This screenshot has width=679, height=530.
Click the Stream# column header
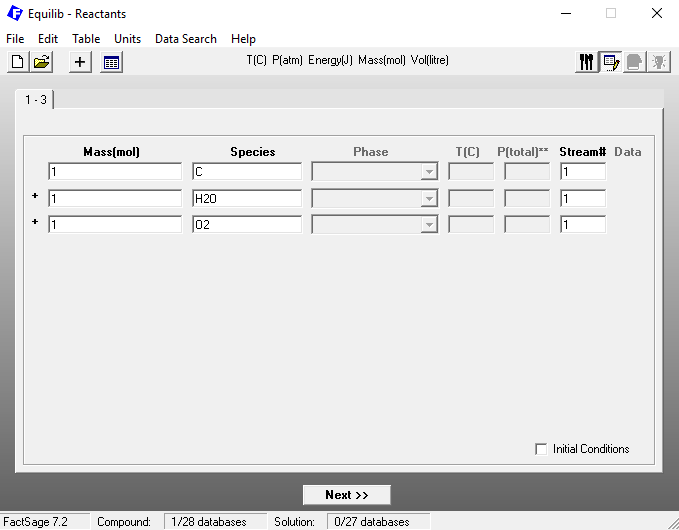pyautogui.click(x=582, y=152)
